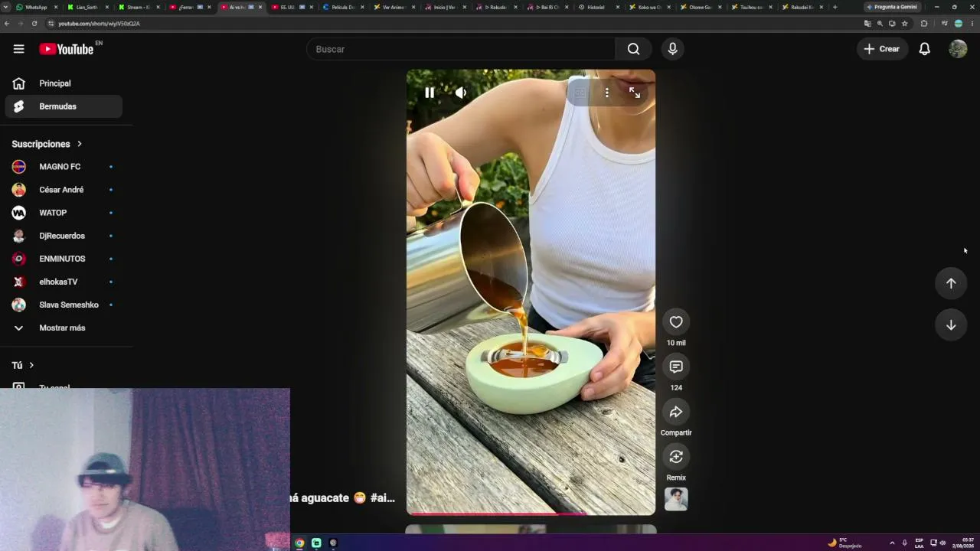
Task: Go back in browser history
Action: pyautogui.click(x=7, y=24)
